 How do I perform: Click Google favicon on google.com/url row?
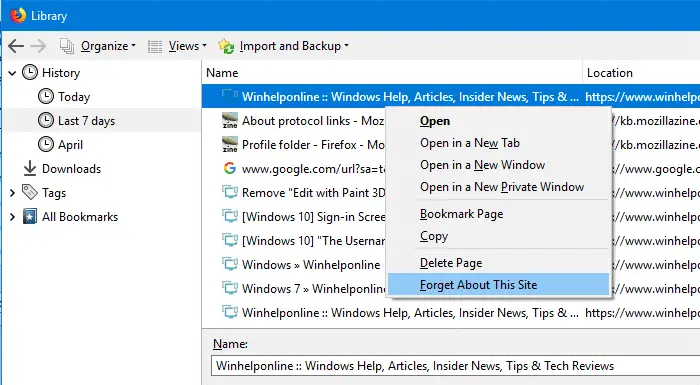tap(229, 168)
